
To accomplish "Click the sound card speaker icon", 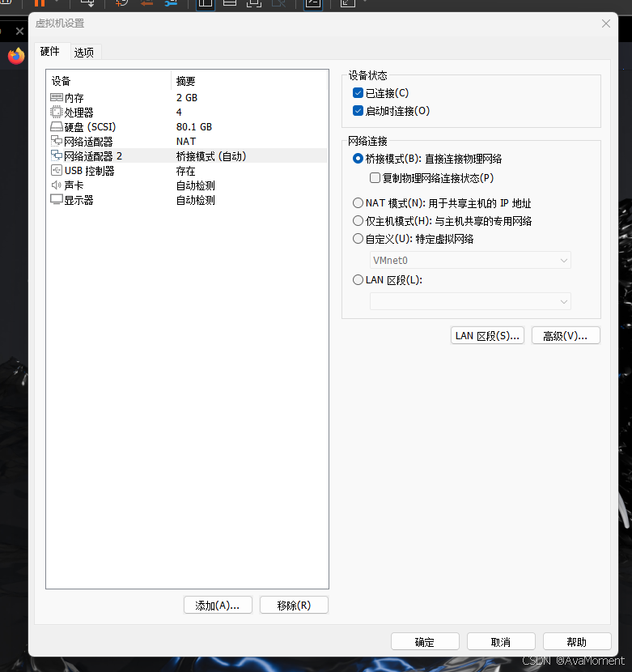I will [x=56, y=185].
